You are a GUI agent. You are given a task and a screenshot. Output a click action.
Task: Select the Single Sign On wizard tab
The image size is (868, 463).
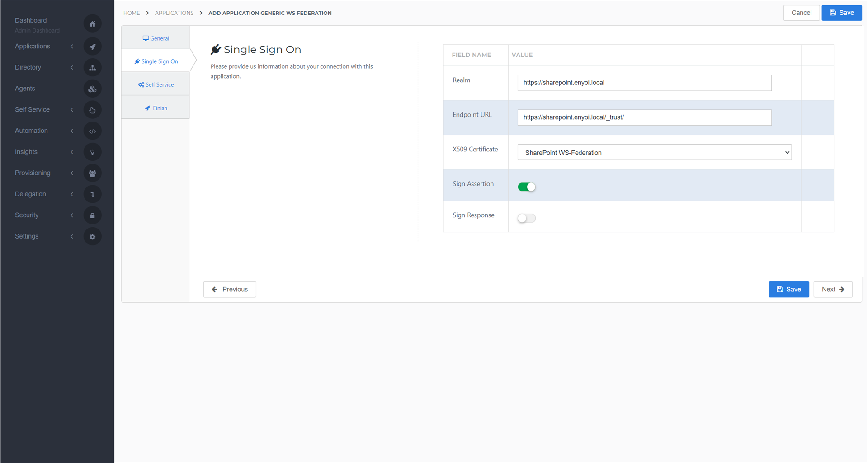point(156,61)
